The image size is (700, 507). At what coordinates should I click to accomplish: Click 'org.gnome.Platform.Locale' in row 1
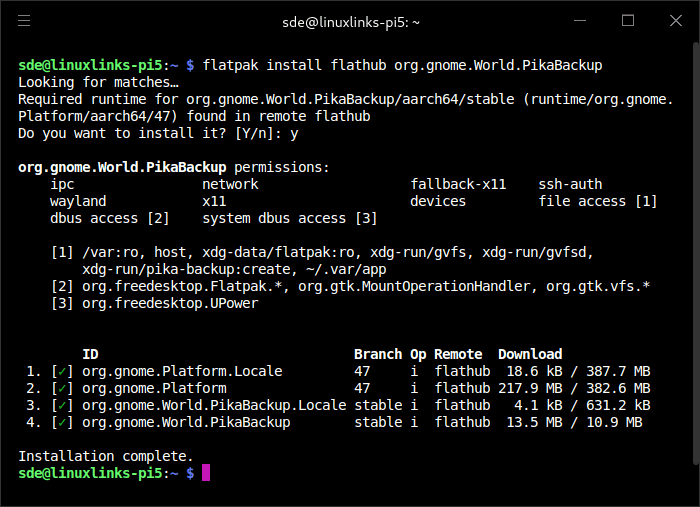[x=182, y=371]
